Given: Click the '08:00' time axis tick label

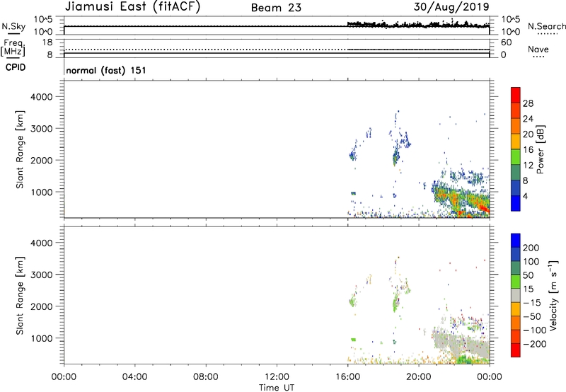Looking at the screenshot, I should [x=205, y=377].
